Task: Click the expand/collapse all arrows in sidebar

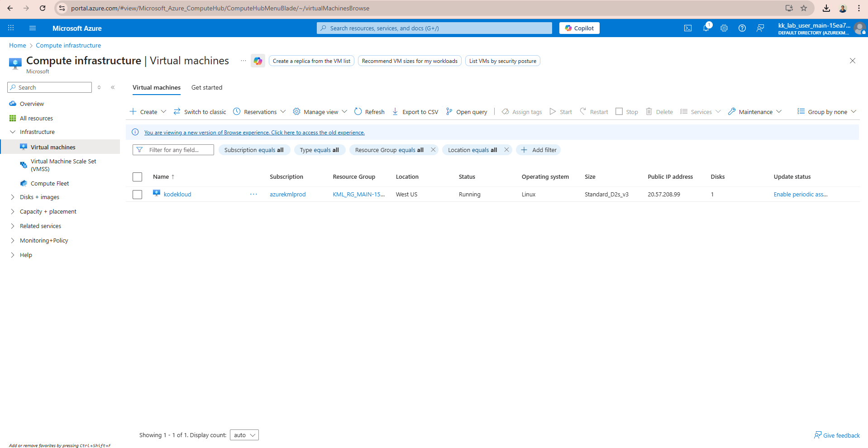Action: pyautogui.click(x=99, y=87)
